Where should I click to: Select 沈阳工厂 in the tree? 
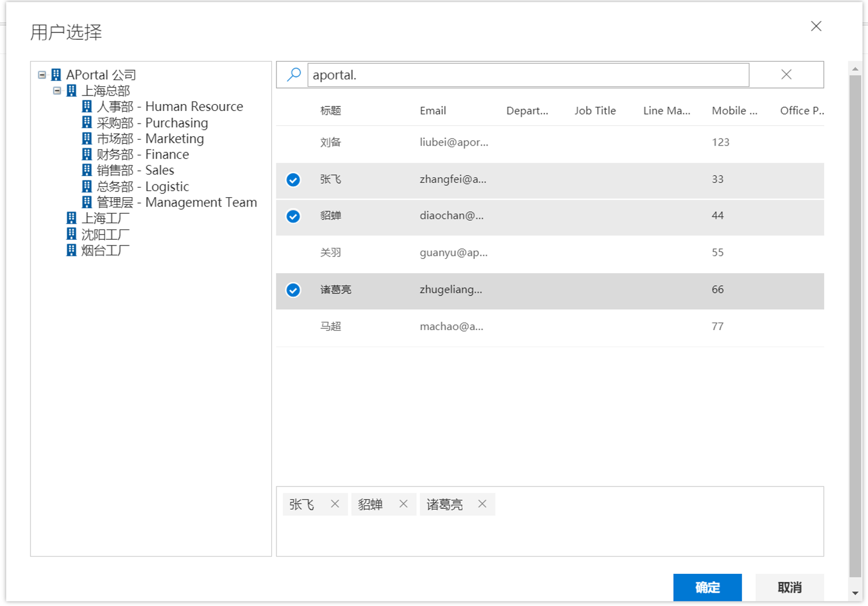click(x=105, y=234)
